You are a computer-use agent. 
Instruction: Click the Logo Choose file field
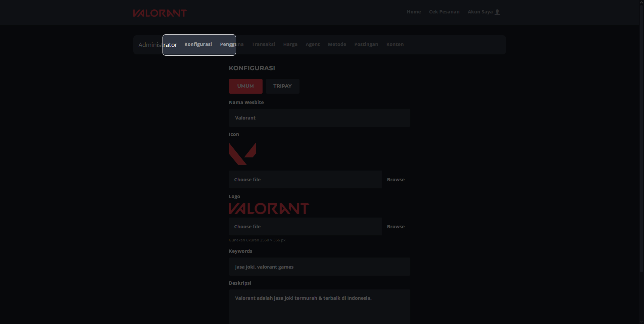(305, 227)
